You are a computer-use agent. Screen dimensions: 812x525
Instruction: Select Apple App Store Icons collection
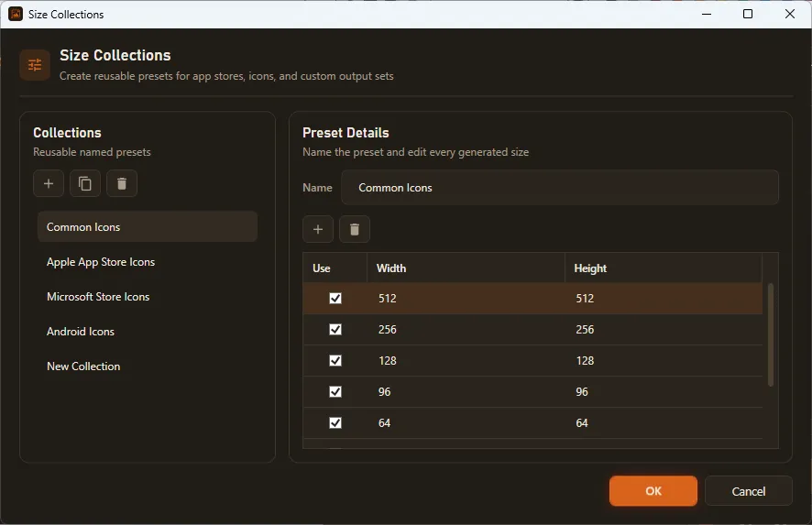(x=147, y=261)
